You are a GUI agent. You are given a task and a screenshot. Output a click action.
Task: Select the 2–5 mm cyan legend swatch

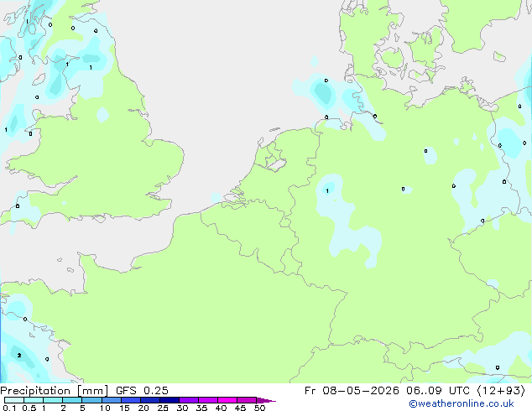point(72,400)
